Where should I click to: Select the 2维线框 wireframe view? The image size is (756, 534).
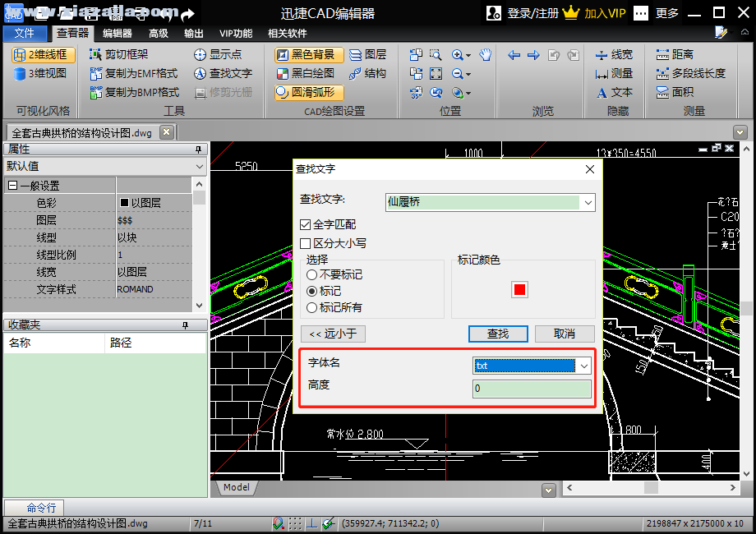point(44,55)
